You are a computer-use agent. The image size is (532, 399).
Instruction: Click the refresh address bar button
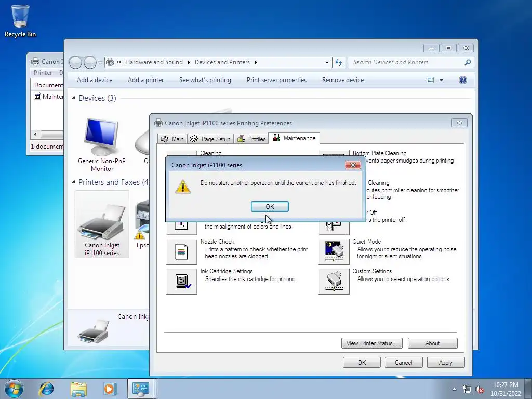point(339,62)
